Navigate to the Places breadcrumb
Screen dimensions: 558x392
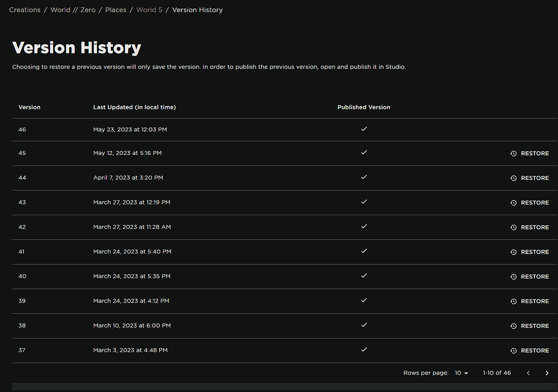point(116,10)
